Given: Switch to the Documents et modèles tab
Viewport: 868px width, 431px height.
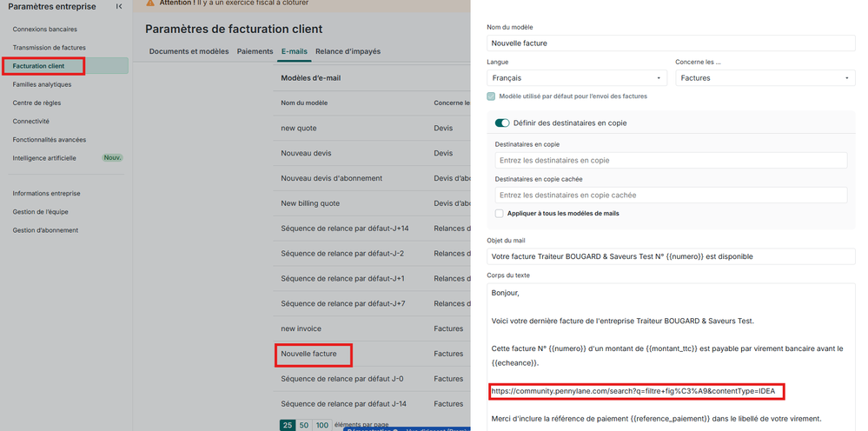Looking at the screenshot, I should (189, 52).
